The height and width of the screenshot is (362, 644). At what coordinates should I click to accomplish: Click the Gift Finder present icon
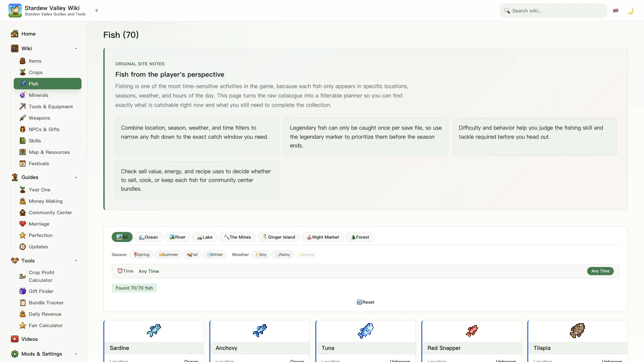point(22,291)
